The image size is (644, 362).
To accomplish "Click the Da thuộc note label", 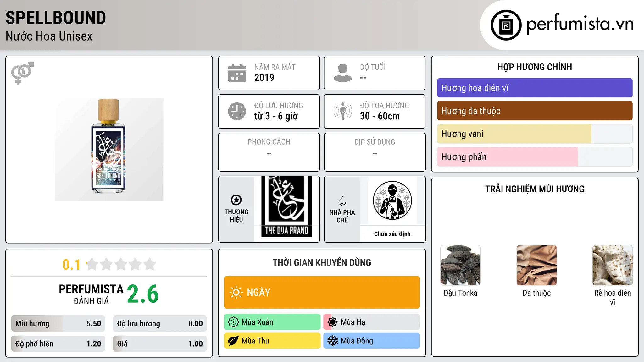I will click(536, 293).
